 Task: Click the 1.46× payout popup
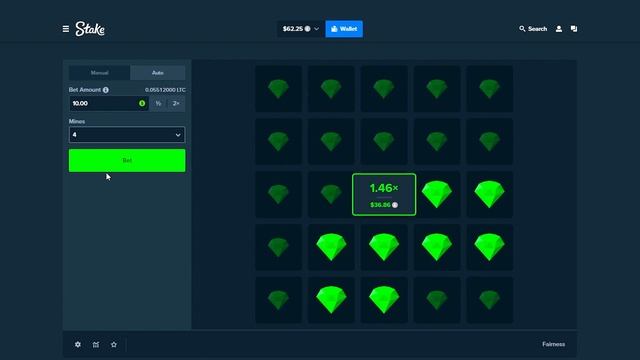coord(384,194)
